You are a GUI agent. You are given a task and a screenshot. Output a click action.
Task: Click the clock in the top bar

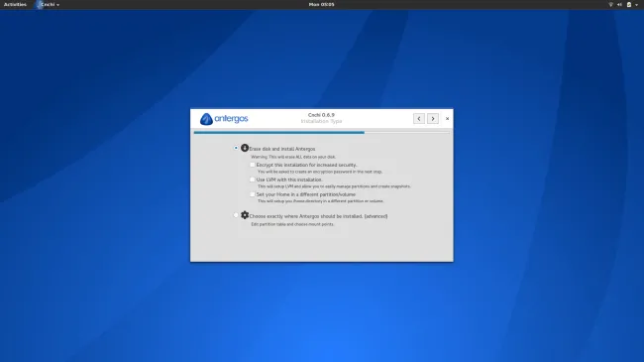(322, 5)
